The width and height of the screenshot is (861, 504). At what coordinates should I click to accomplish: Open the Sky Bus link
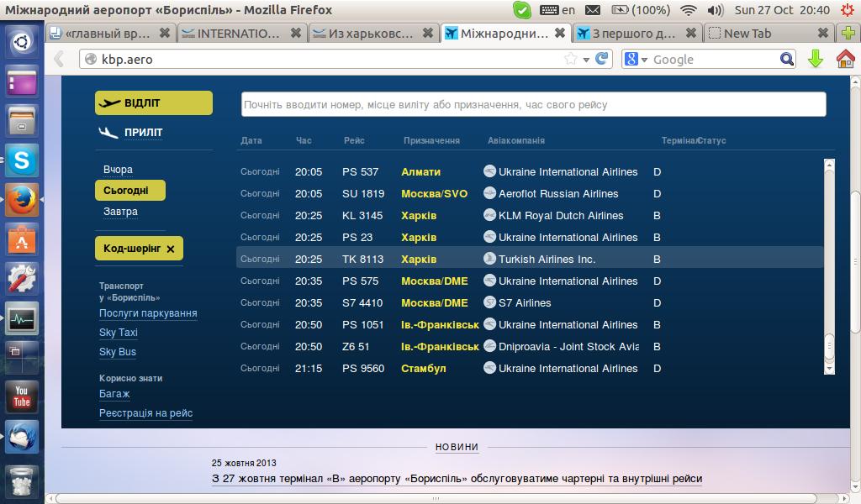[118, 352]
